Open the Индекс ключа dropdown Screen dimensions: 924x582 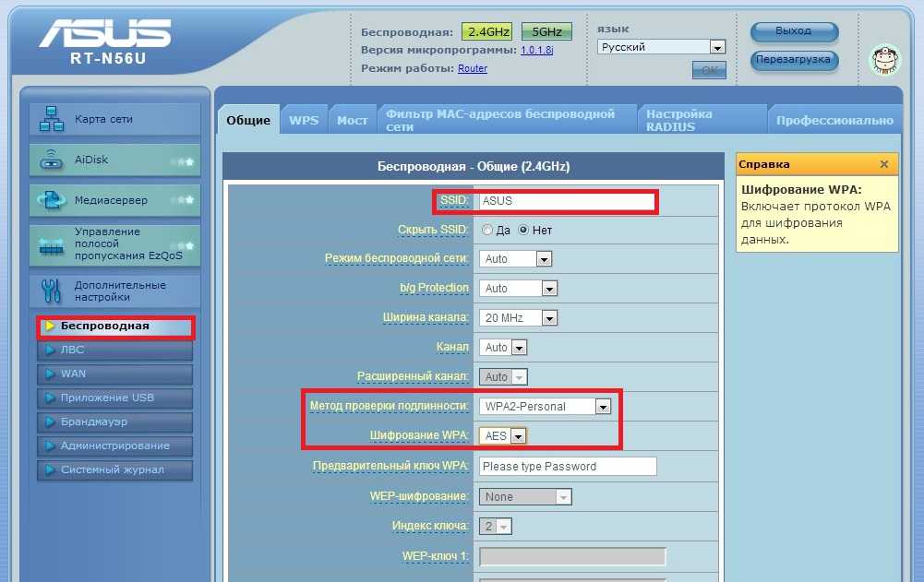(495, 526)
